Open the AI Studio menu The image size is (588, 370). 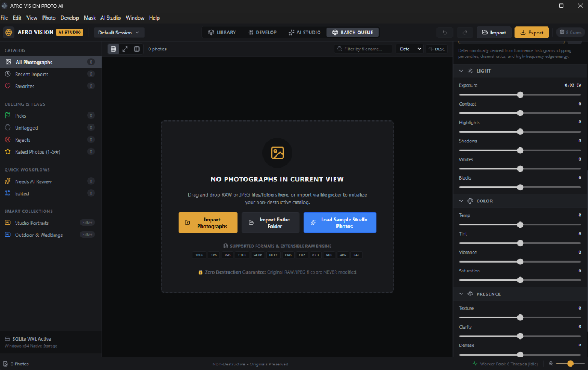coord(110,18)
